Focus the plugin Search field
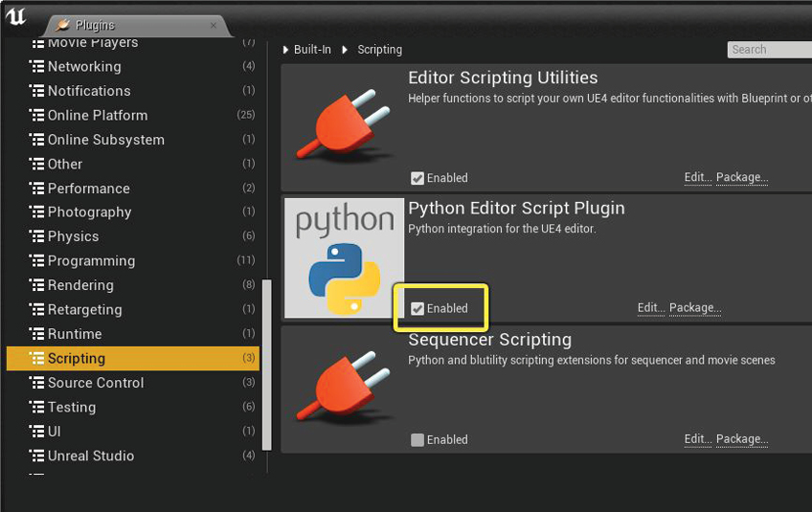The height and width of the screenshot is (512, 812). pyautogui.click(x=770, y=50)
